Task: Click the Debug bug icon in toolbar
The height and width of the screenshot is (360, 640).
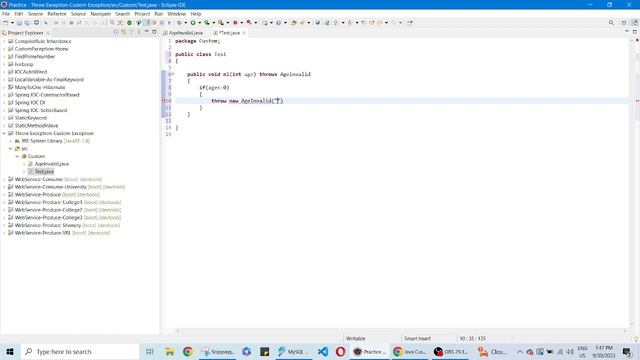Action: coord(179,23)
